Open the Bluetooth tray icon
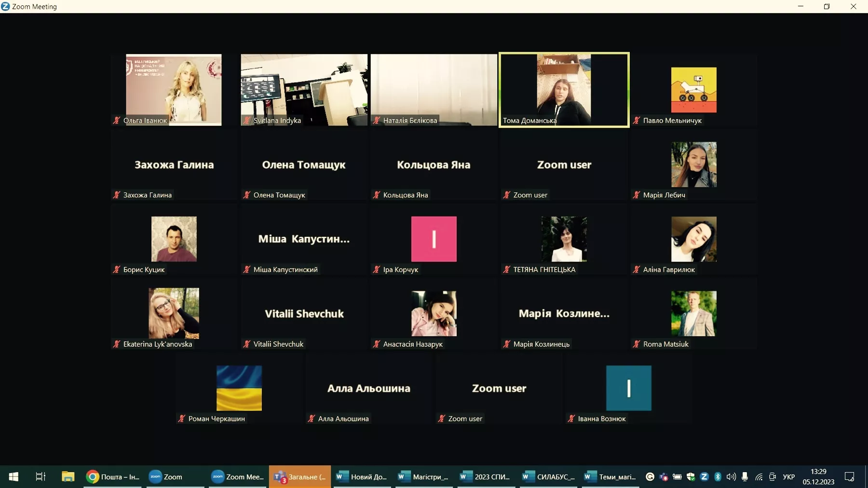The width and height of the screenshot is (868, 488). click(718, 477)
